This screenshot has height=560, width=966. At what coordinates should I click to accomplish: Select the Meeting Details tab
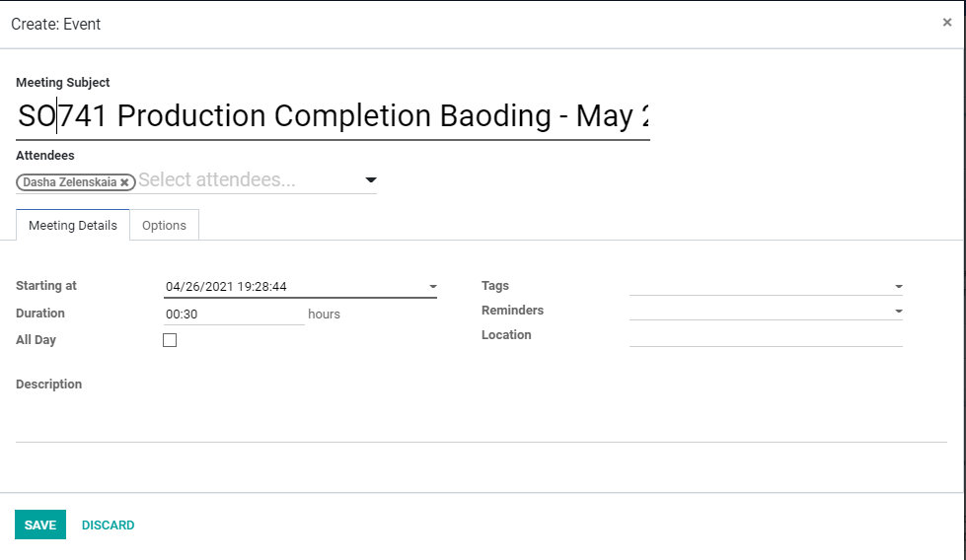pyautogui.click(x=73, y=225)
